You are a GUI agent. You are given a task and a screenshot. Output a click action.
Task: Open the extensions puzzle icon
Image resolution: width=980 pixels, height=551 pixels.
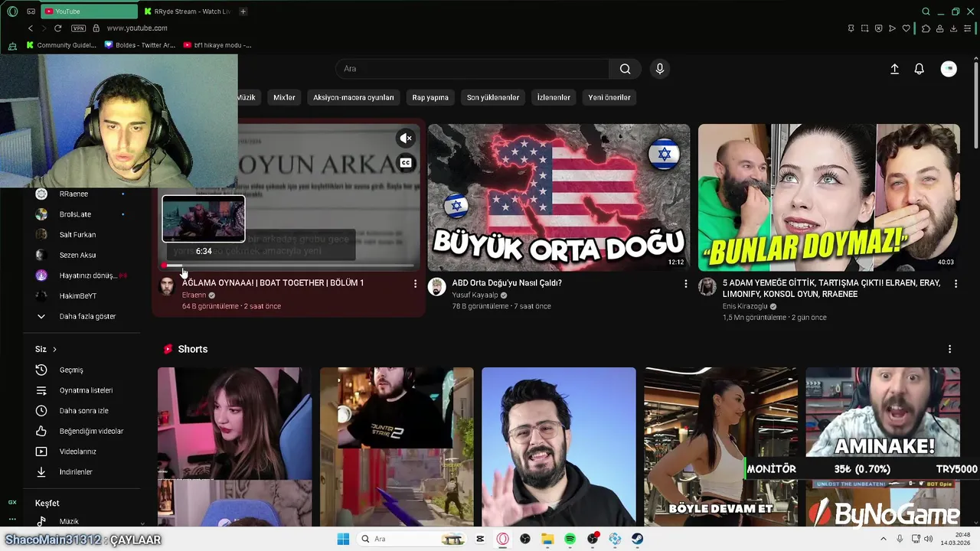pos(926,28)
